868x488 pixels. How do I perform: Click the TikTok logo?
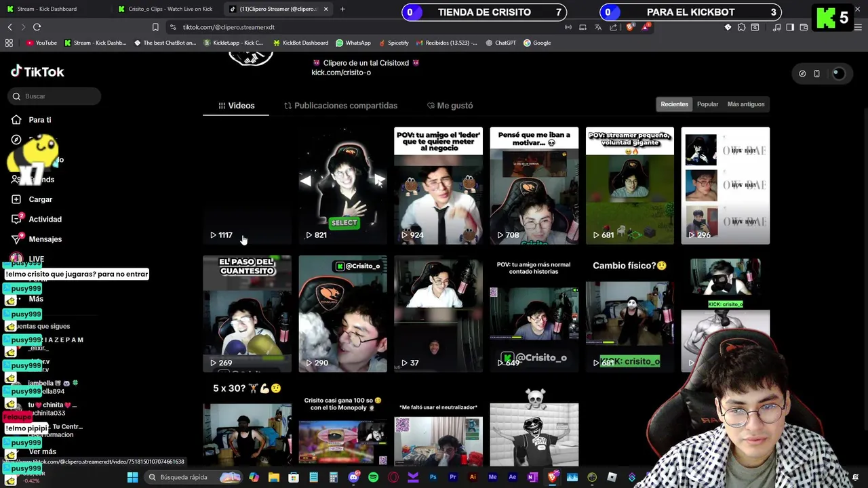[37, 72]
